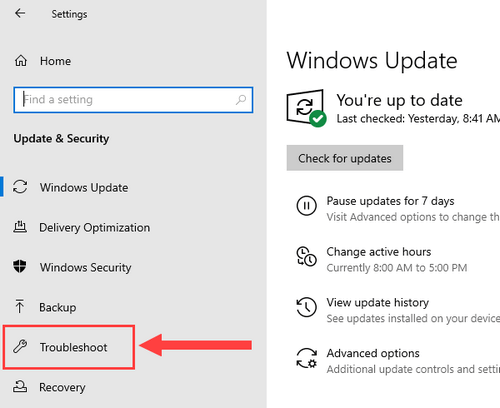Click the Windows Update page title
Screen dimensions: 500x408
pos(372,61)
